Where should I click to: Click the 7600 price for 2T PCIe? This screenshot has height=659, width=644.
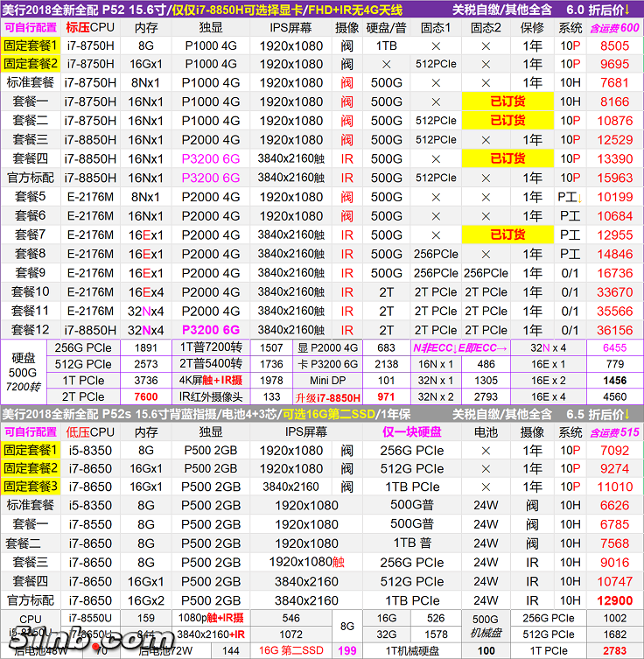[x=146, y=397]
